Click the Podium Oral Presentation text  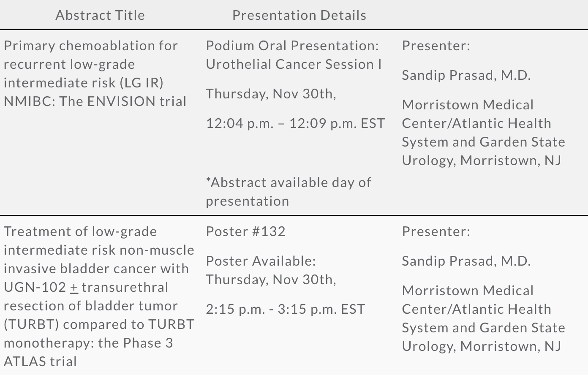coord(292,46)
